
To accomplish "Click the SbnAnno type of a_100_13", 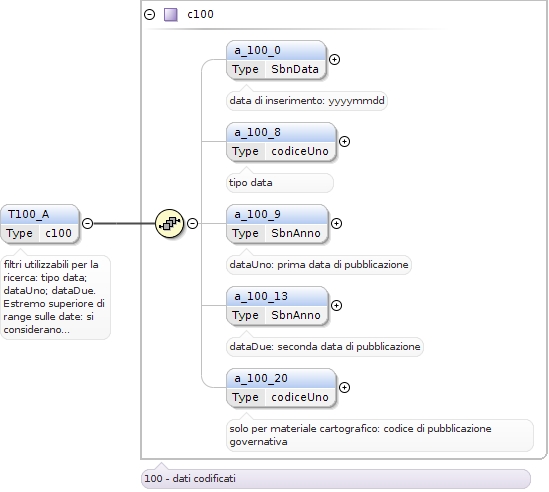I will [296, 315].
